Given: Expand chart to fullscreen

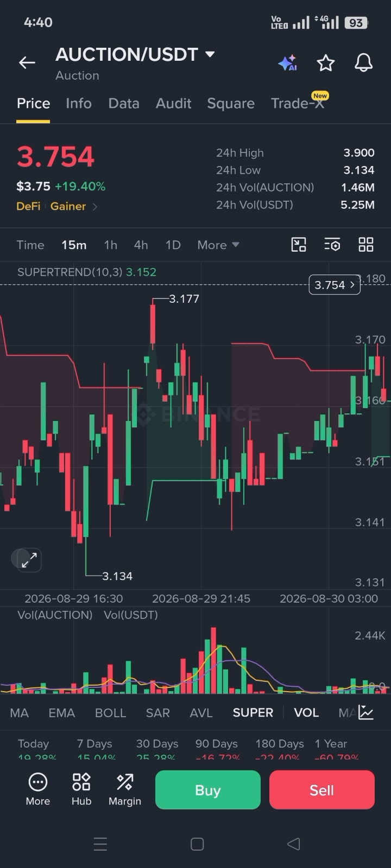Looking at the screenshot, I should (x=29, y=560).
